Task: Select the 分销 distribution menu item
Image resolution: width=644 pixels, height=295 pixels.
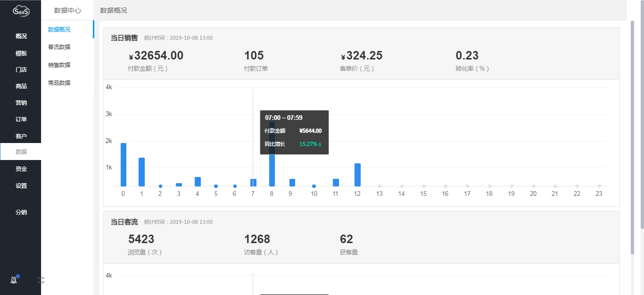Action: [21, 212]
